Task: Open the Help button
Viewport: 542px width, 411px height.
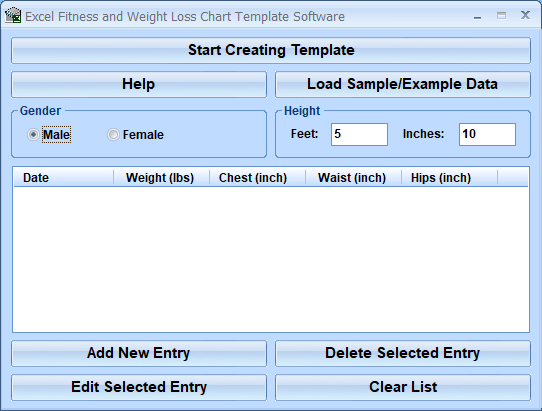Action: (x=139, y=84)
